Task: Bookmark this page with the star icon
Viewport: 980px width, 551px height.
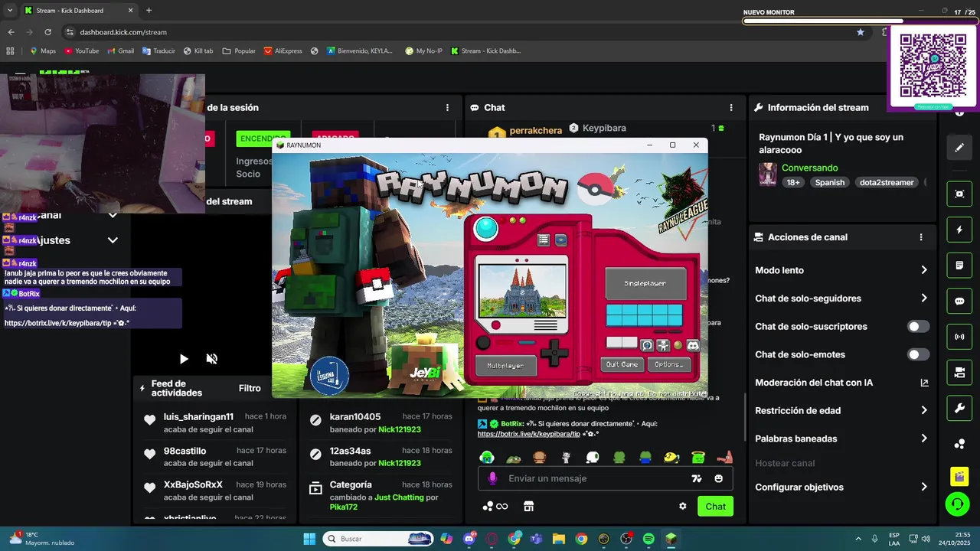Action: pyautogui.click(x=861, y=32)
